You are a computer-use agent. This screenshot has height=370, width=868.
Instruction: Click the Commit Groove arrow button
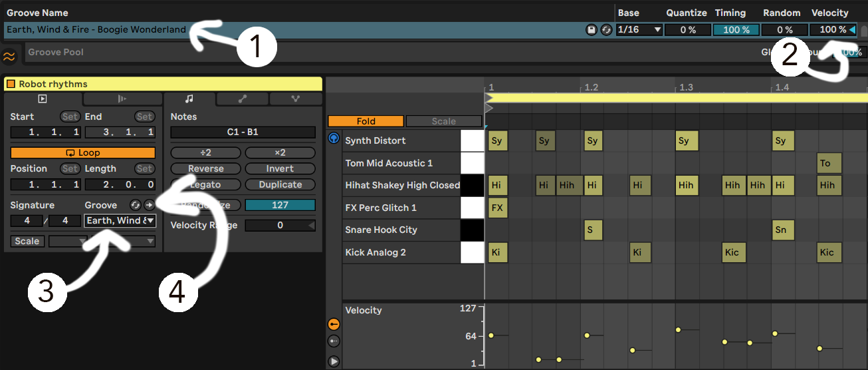pos(149,205)
